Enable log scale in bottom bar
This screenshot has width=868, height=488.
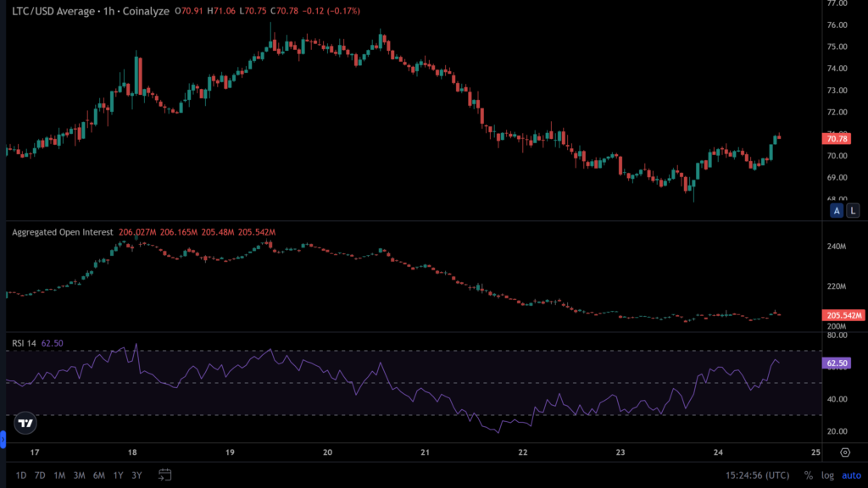(x=827, y=475)
